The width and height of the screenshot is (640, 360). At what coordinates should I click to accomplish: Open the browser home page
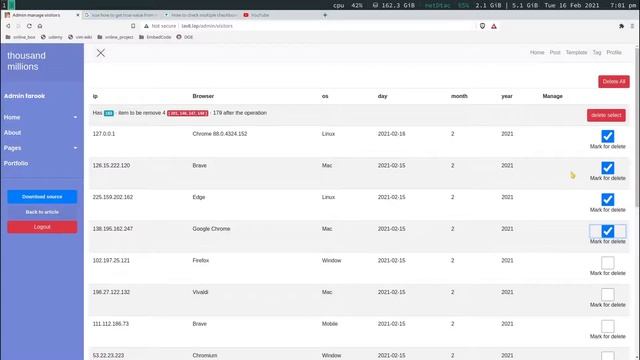coord(40,26)
